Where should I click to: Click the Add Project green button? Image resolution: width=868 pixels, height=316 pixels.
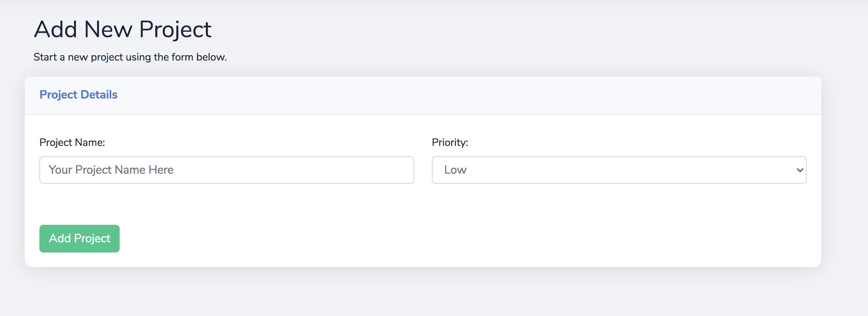coord(80,238)
